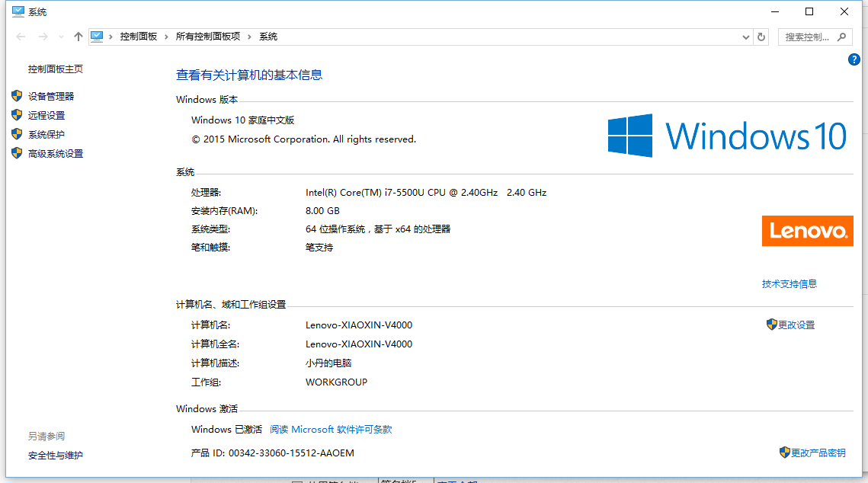The height and width of the screenshot is (483, 868).
Task: Click shield icon beside 远程设置
Action: click(18, 115)
